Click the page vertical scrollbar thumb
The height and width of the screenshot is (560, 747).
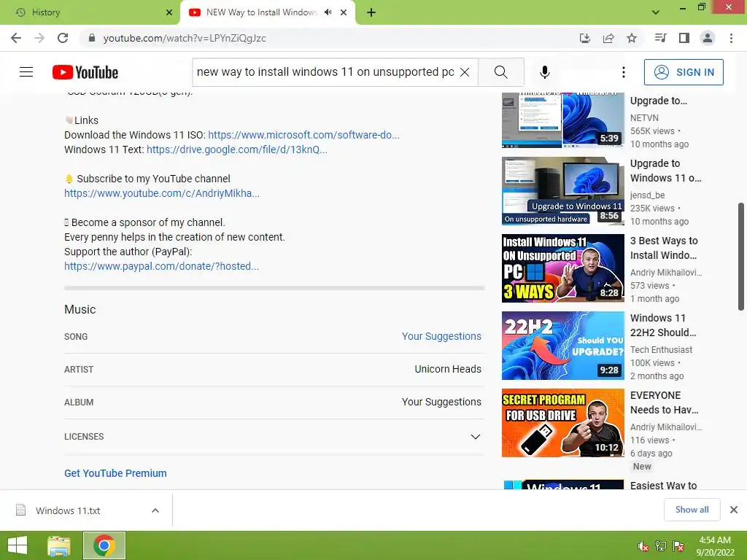[741, 257]
